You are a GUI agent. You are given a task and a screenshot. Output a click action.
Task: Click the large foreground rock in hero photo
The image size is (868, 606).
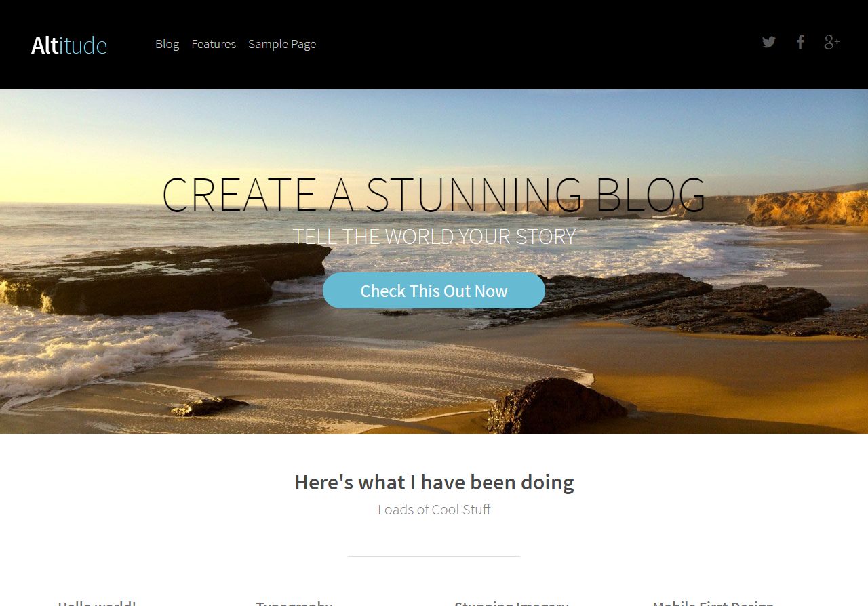point(556,405)
